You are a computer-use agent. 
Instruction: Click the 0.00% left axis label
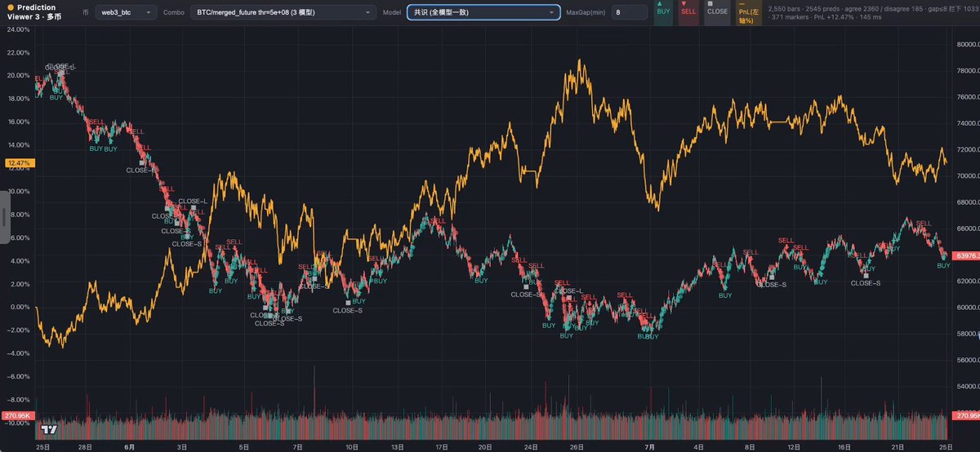pyautogui.click(x=20, y=307)
